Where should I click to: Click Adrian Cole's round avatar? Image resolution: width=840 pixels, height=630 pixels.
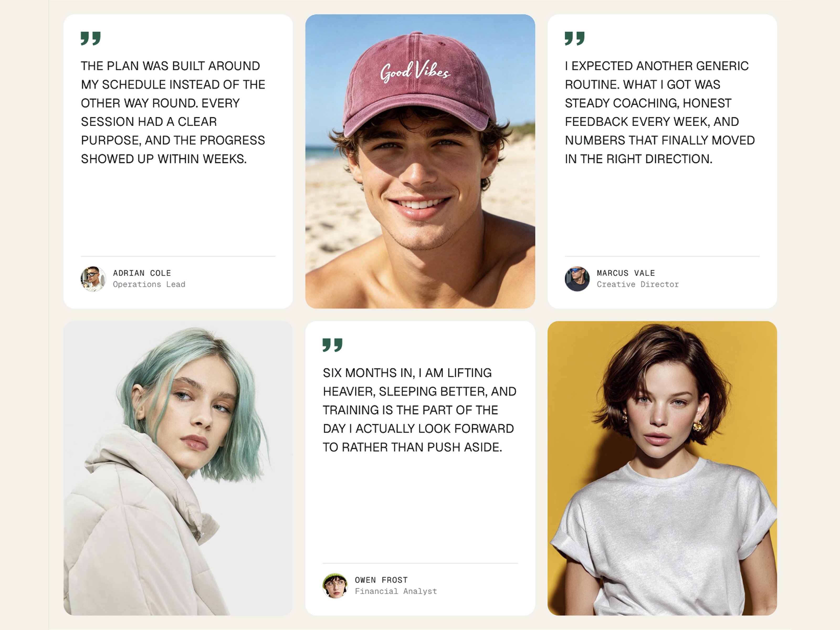tap(93, 279)
